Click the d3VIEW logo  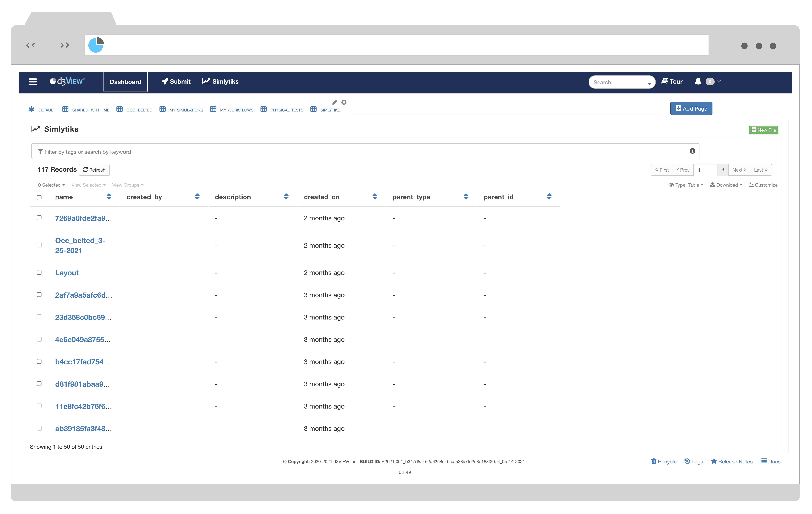pyautogui.click(x=67, y=81)
